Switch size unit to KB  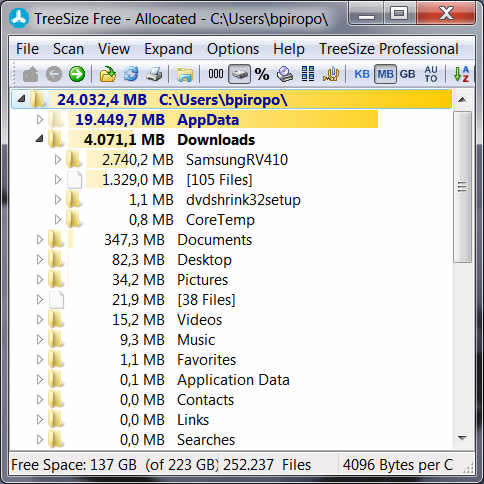(362, 74)
